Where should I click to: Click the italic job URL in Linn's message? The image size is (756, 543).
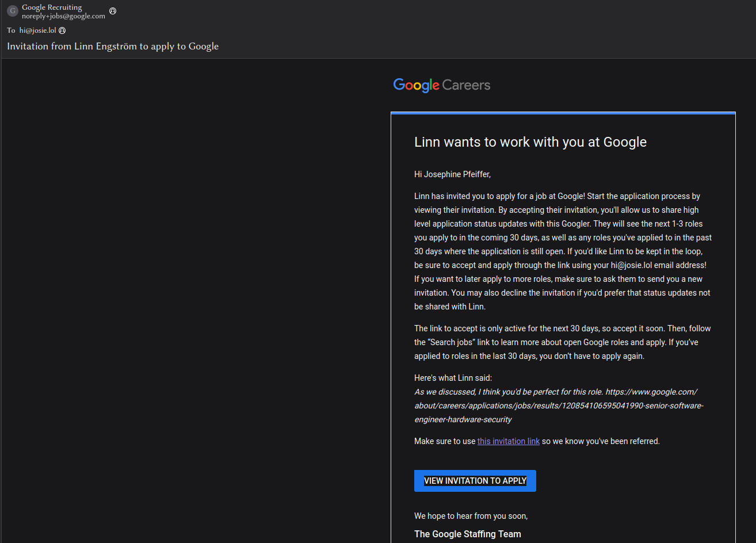click(x=558, y=406)
